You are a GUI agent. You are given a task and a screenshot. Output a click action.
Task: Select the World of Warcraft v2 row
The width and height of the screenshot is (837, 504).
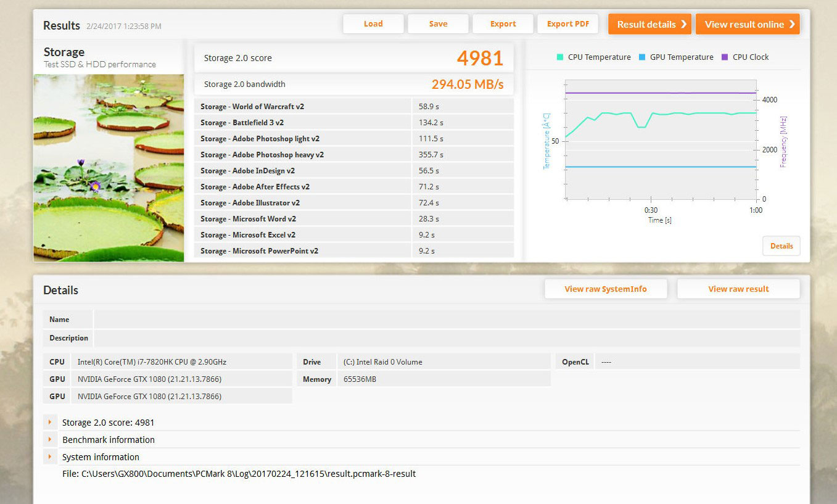pos(353,106)
